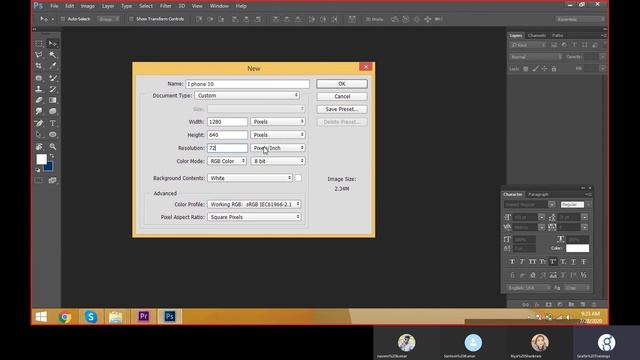Viewport: 640px width, 360px height.
Task: Select the Horizontal Type tool
Action: coord(53,123)
